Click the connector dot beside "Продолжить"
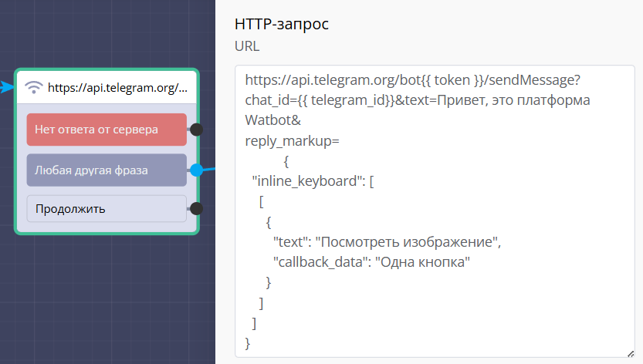The height and width of the screenshot is (364, 643). pos(196,208)
